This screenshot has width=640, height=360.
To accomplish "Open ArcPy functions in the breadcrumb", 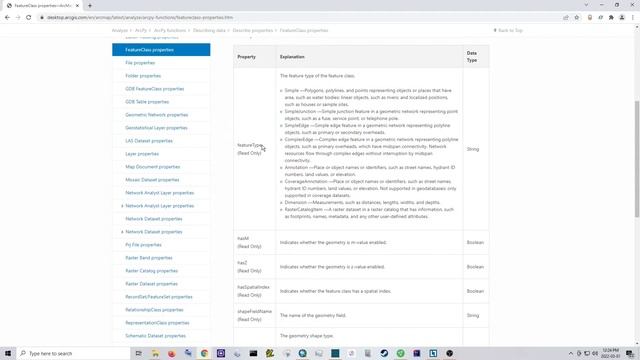I will coord(170,31).
